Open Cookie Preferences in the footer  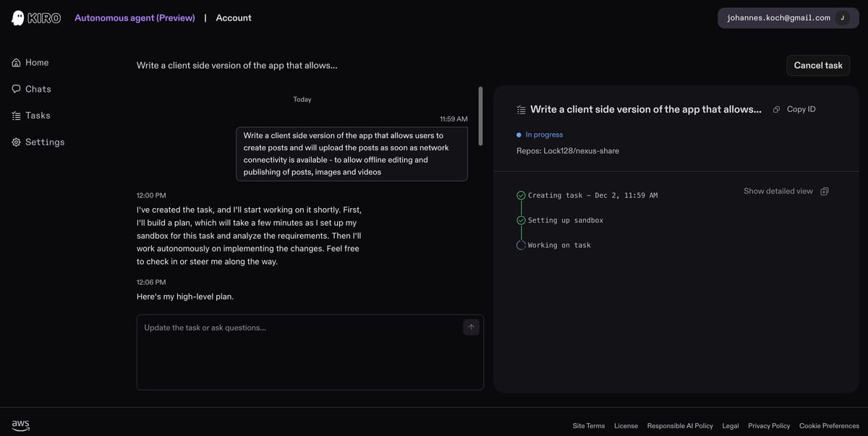click(x=829, y=426)
